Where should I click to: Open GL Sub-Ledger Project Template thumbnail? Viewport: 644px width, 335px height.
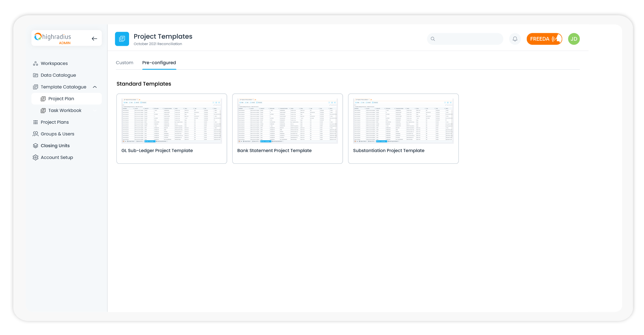(171, 120)
